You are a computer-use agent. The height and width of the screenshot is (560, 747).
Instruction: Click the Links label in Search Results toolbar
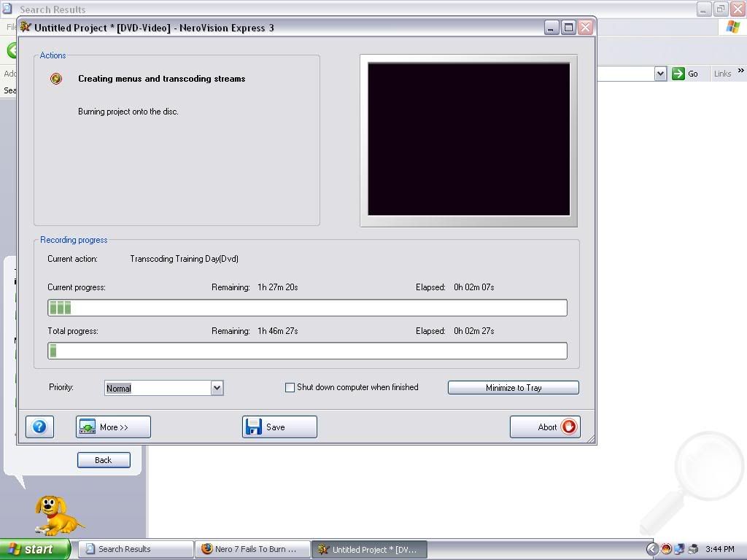[x=722, y=74]
